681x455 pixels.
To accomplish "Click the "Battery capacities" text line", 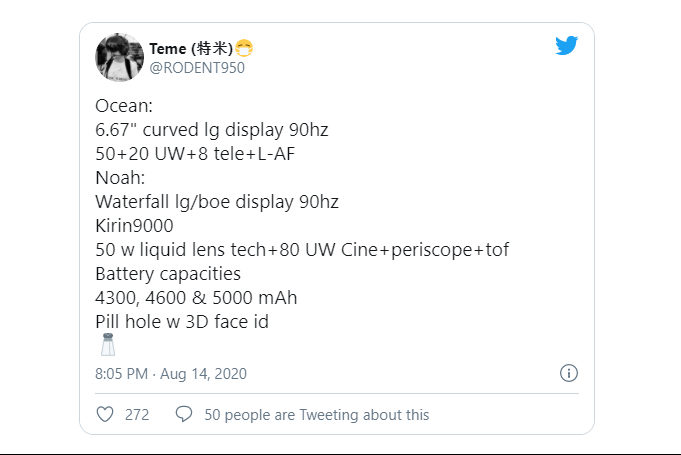I will 168,274.
